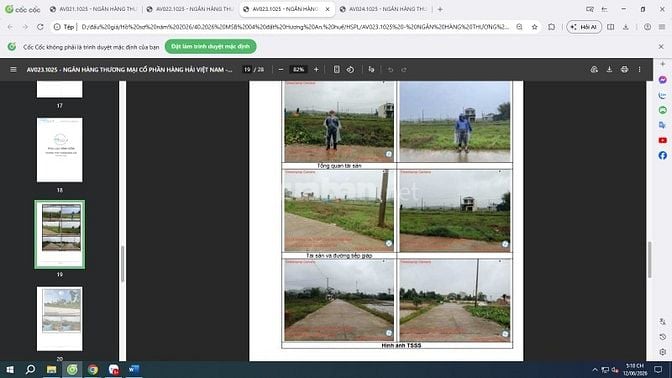This screenshot has width=672, height=378.
Task: Dismiss the default browser notification bar
Action: (x=661, y=46)
